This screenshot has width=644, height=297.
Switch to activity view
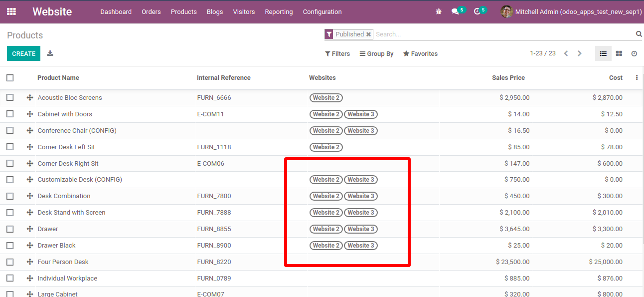pos(634,53)
